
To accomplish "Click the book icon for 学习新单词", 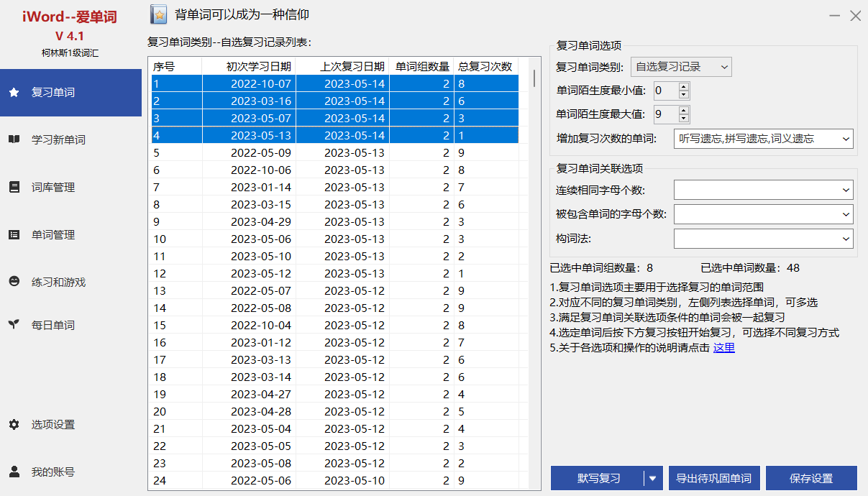I will [14, 139].
